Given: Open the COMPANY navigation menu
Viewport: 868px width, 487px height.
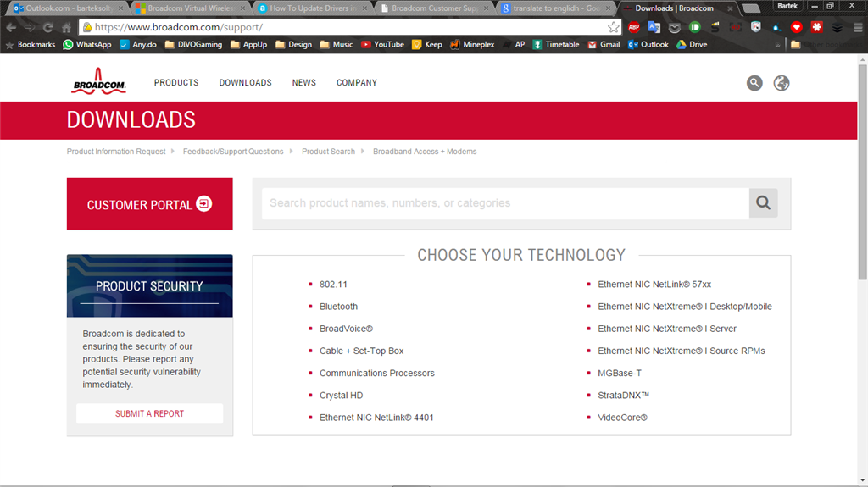Looking at the screenshot, I should (357, 82).
